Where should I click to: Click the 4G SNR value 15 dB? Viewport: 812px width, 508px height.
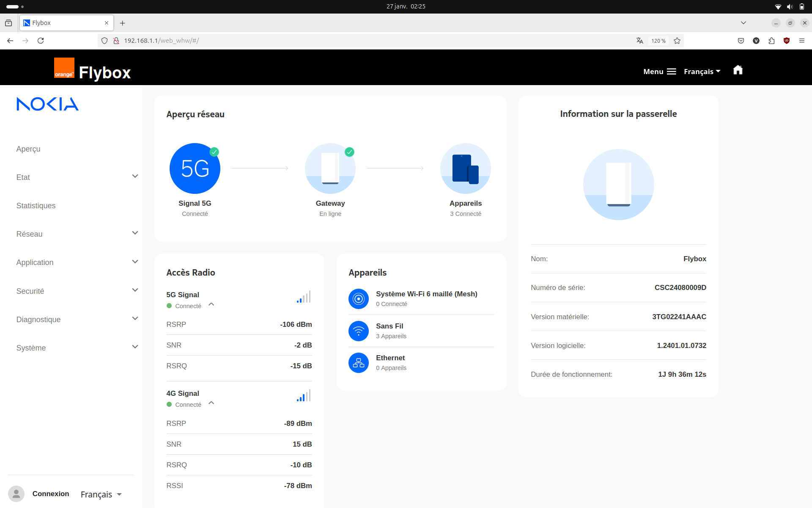[302, 444]
